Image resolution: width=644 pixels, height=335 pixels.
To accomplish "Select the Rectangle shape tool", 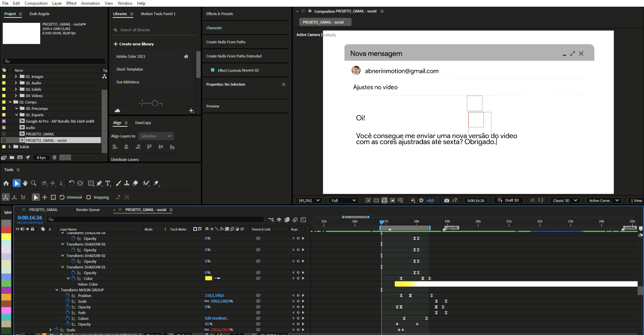I will tap(91, 183).
